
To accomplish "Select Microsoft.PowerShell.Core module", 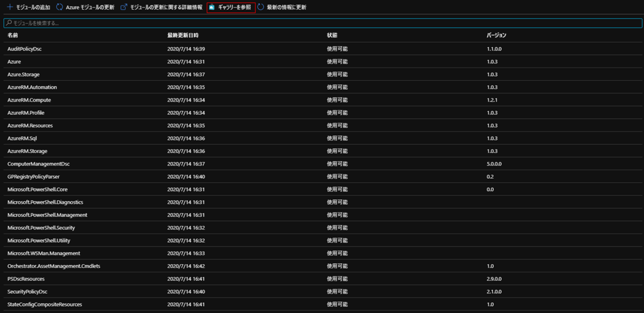I will (38, 190).
